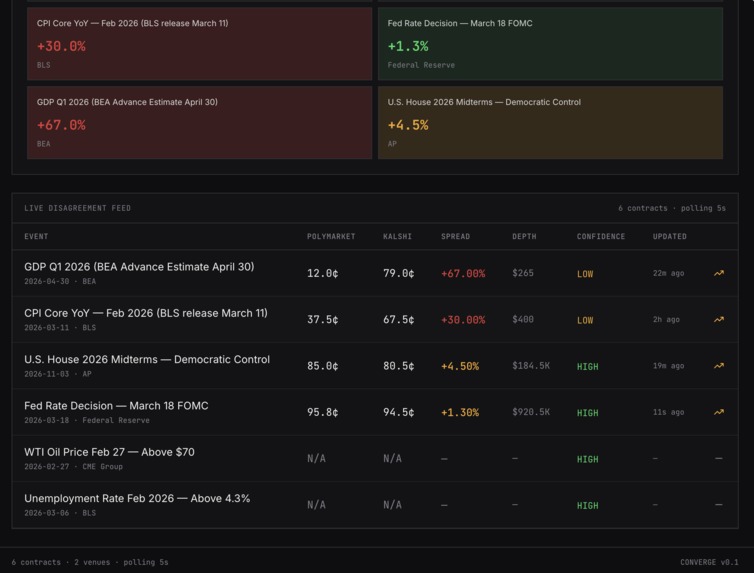Click the $184.5K depth value
754x573 pixels.
531,366
